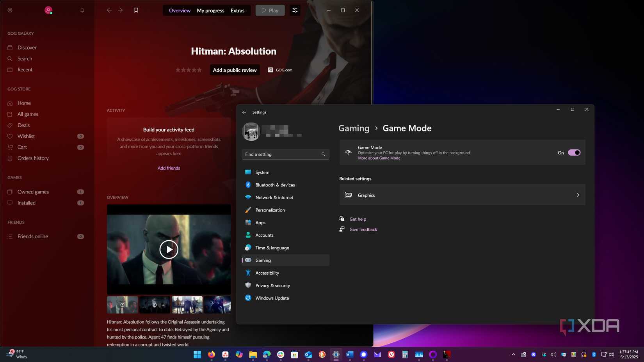
Task: Click the Add friends link
Action: click(x=169, y=168)
